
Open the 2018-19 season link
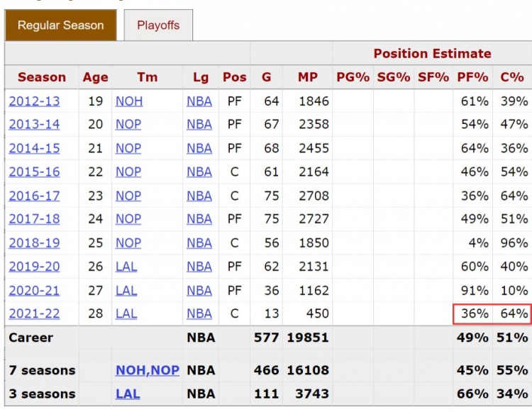click(x=34, y=243)
